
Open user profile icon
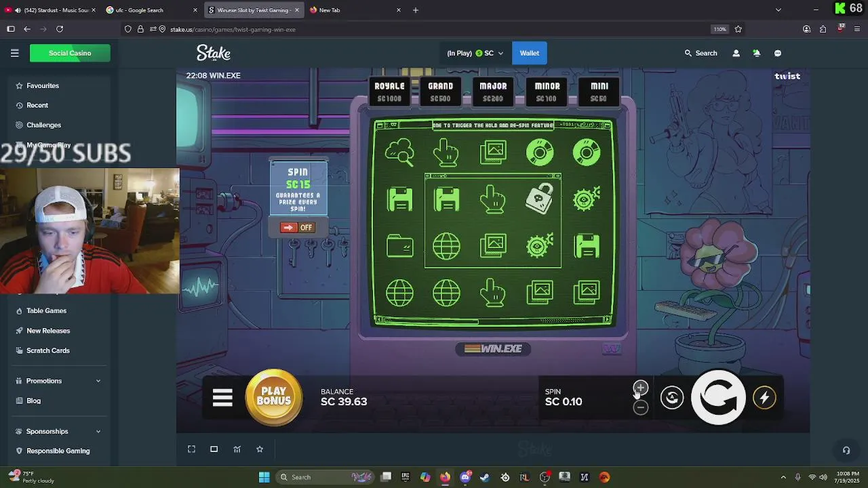(736, 53)
